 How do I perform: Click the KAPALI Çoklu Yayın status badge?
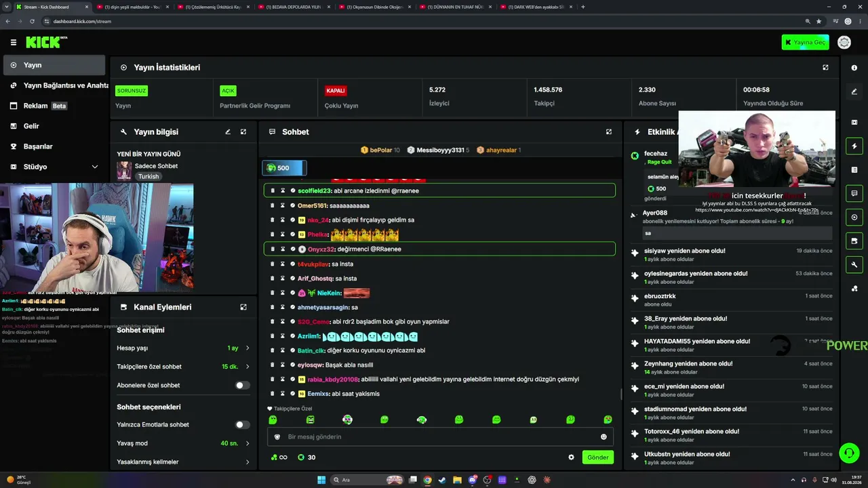[x=336, y=91]
